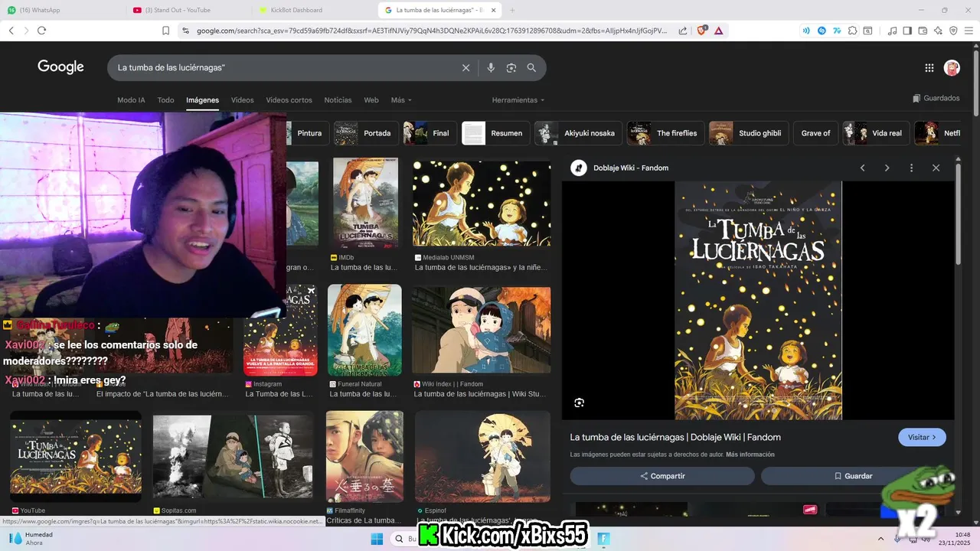The width and height of the screenshot is (980, 551).
Task: Open the Guardados saved items link
Action: (x=936, y=99)
